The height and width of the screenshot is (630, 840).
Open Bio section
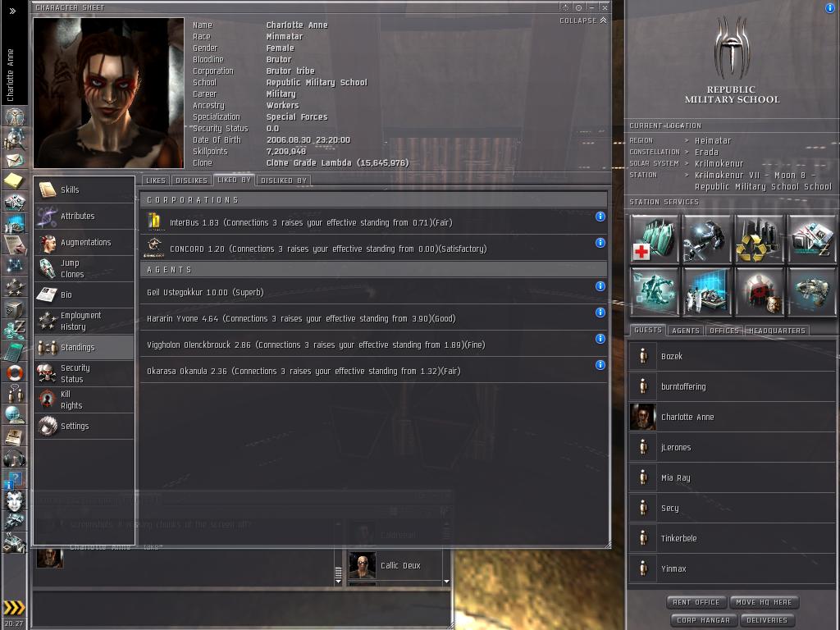[x=84, y=294]
